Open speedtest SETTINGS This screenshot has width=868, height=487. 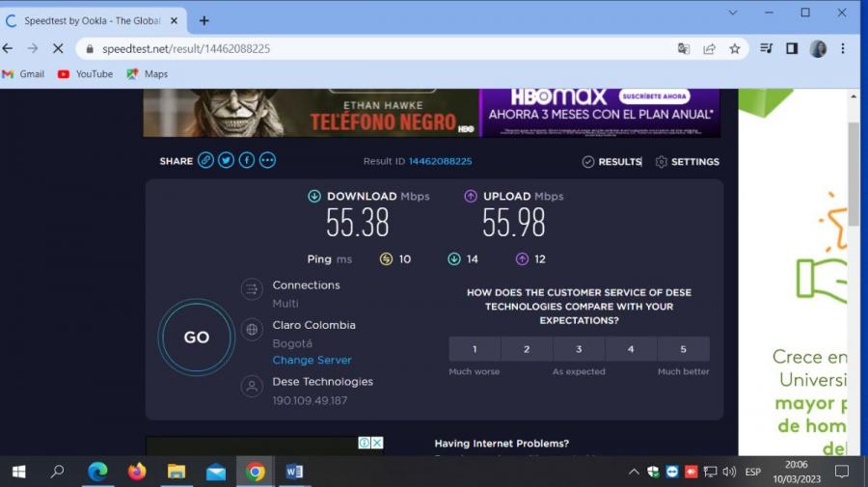688,162
